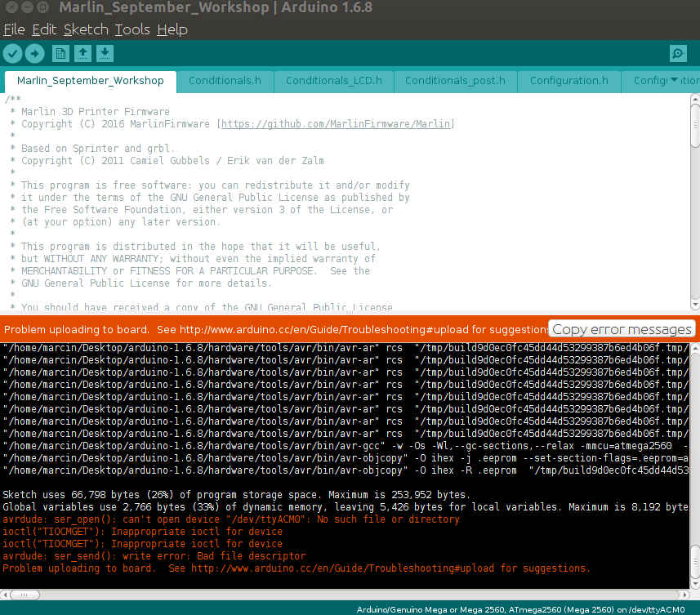The width and height of the screenshot is (700, 615).
Task: Click the Copy error messages button
Action: click(x=622, y=329)
